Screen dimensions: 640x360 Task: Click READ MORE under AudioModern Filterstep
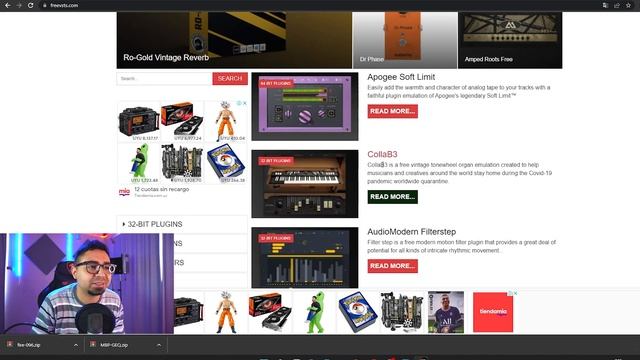392,266
